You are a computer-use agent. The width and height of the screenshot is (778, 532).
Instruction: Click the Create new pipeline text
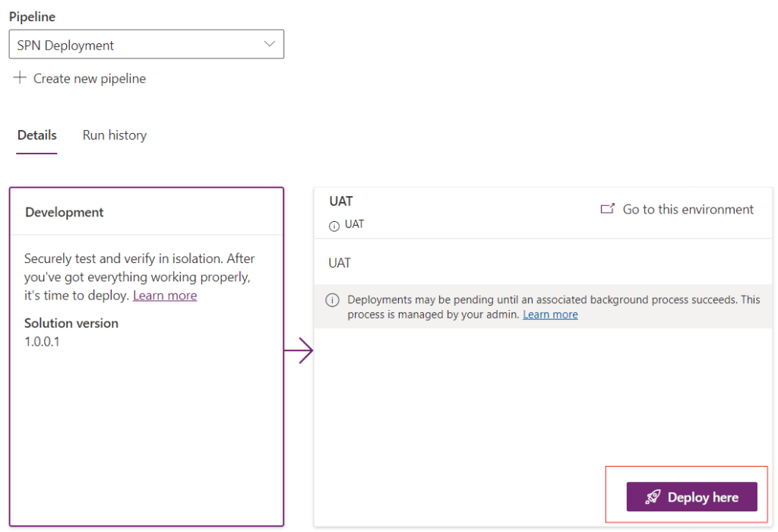(90, 78)
